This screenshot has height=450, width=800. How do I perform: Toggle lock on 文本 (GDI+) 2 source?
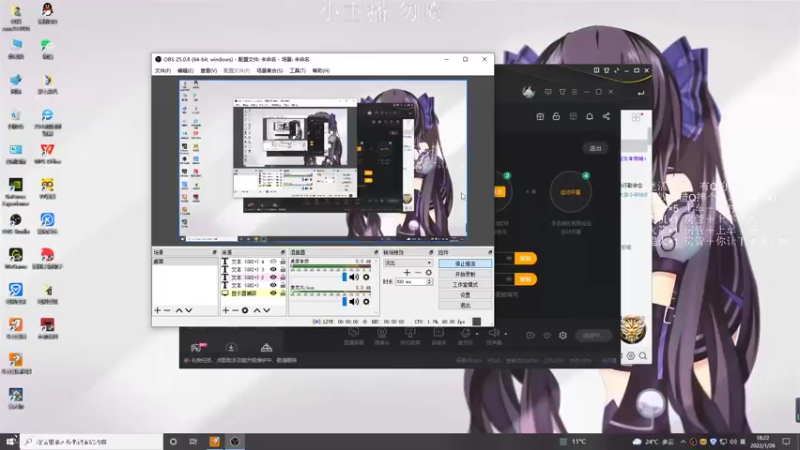click(283, 278)
